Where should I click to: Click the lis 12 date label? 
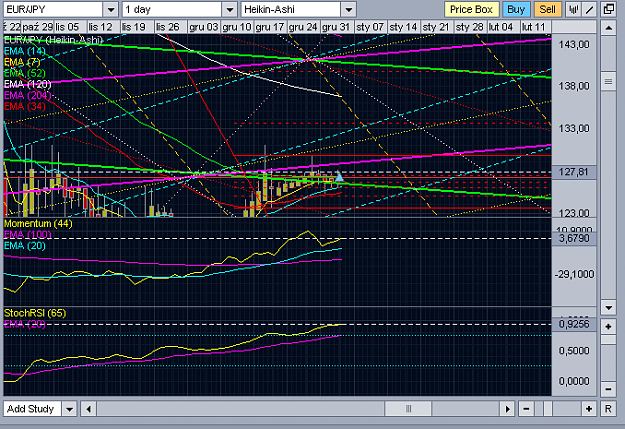tap(100, 27)
